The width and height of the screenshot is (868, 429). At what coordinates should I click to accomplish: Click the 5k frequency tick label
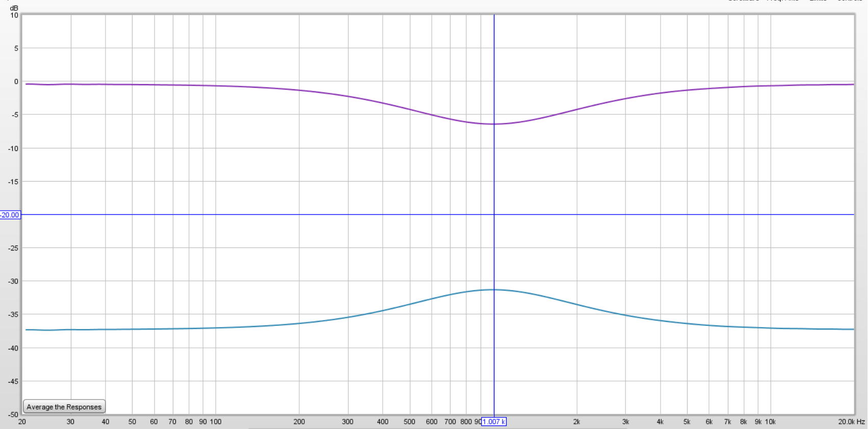(687, 422)
